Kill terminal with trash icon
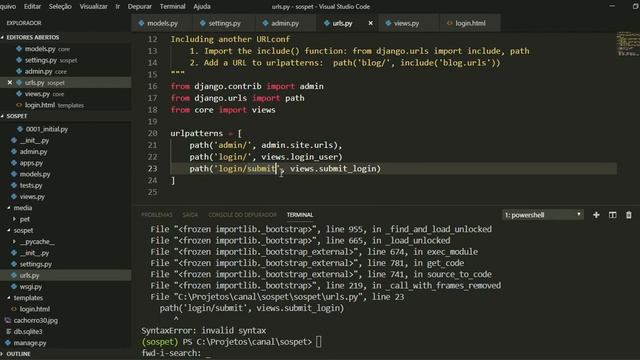The image size is (640, 360). click(x=629, y=215)
